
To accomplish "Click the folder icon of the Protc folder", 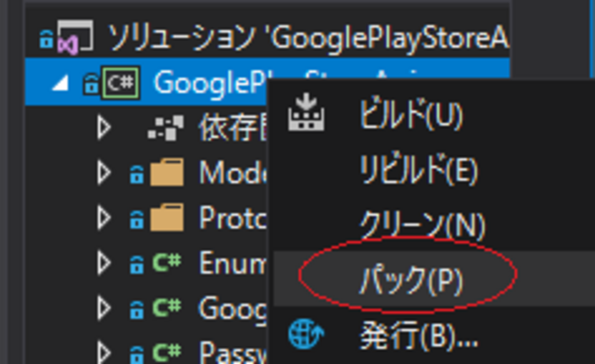I will click(167, 217).
